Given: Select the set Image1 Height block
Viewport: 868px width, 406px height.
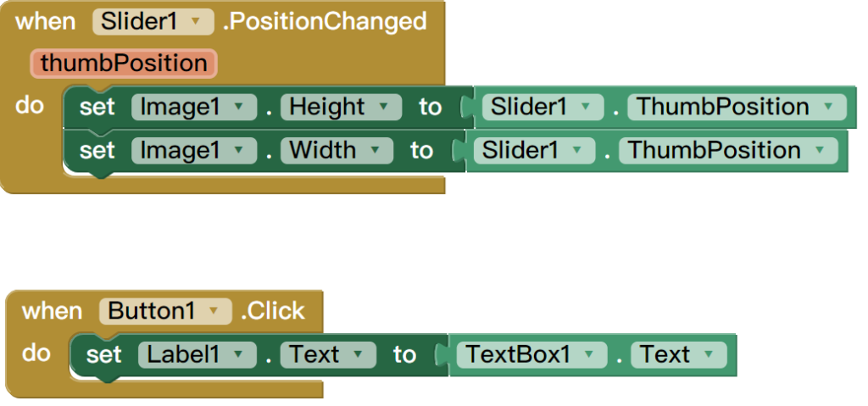Looking at the screenshot, I should pos(95,108).
